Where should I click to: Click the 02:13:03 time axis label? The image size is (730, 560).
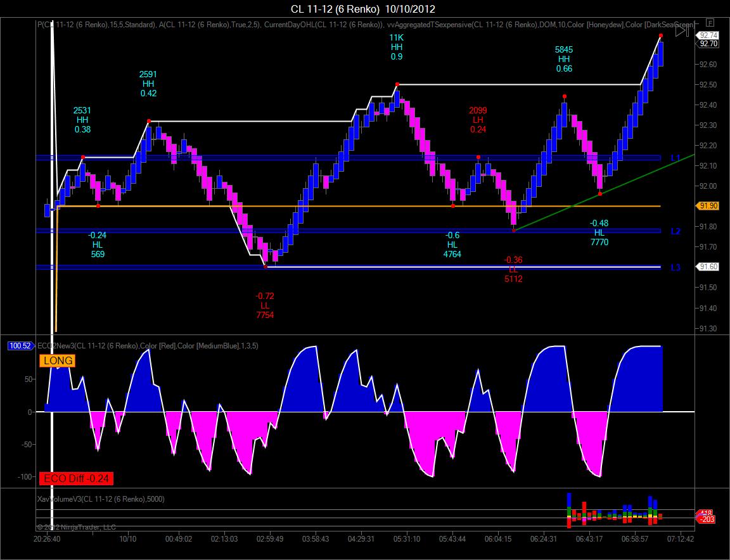[224, 539]
